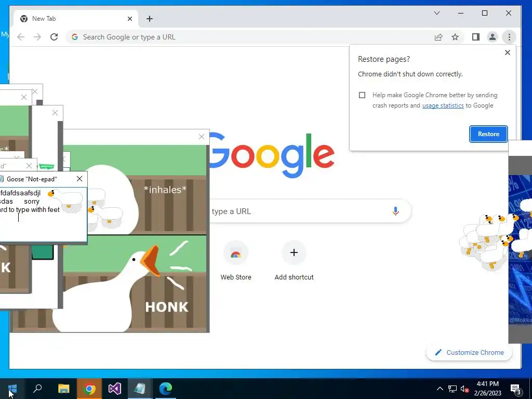Dismiss the Restore pages popup
This screenshot has height=399, width=532.
click(507, 52)
